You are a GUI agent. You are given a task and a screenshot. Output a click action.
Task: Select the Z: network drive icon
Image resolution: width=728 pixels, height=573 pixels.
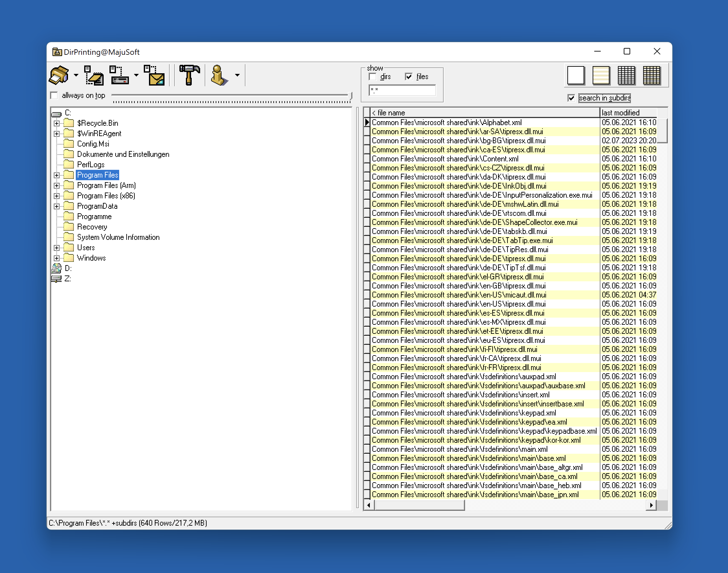tap(57, 279)
